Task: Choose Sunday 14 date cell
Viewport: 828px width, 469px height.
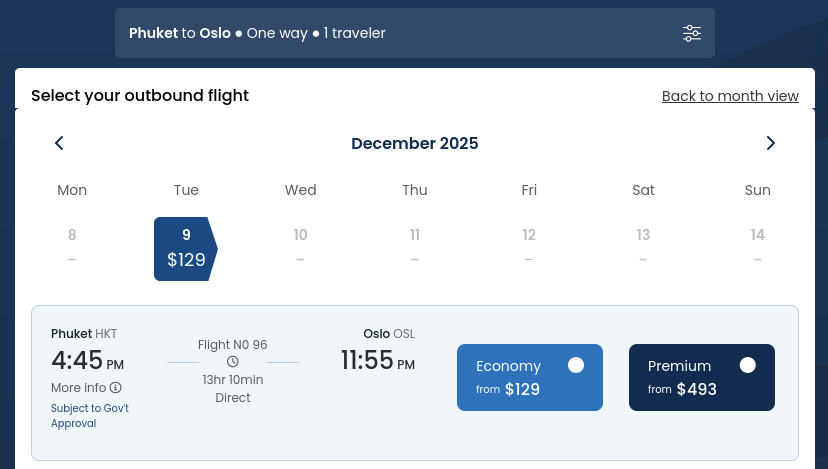Action: 757,246
